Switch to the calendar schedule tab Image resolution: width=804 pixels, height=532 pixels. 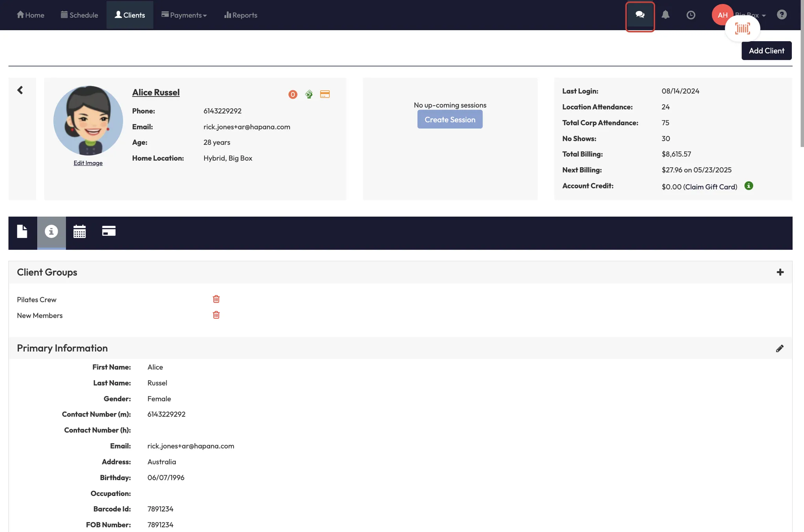coord(79,231)
